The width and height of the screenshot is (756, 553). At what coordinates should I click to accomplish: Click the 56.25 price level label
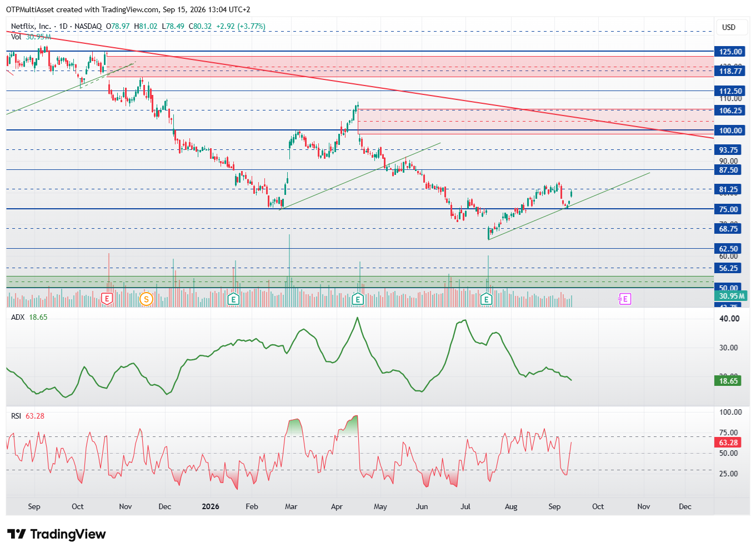click(729, 268)
